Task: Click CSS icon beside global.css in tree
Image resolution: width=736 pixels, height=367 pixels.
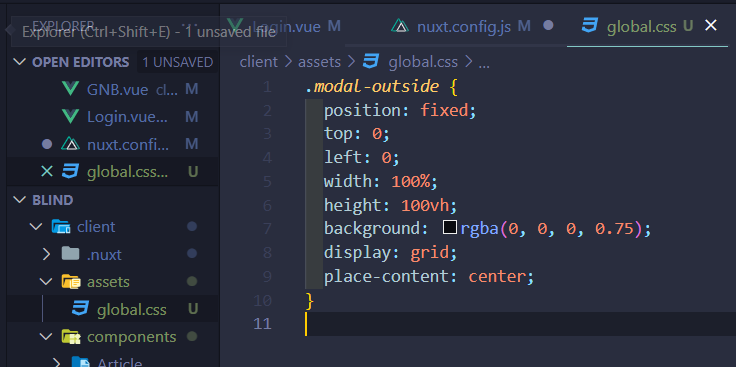Action: [x=80, y=309]
